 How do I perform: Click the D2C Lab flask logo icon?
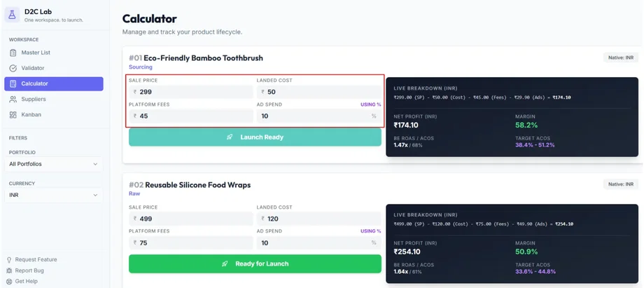click(x=13, y=15)
